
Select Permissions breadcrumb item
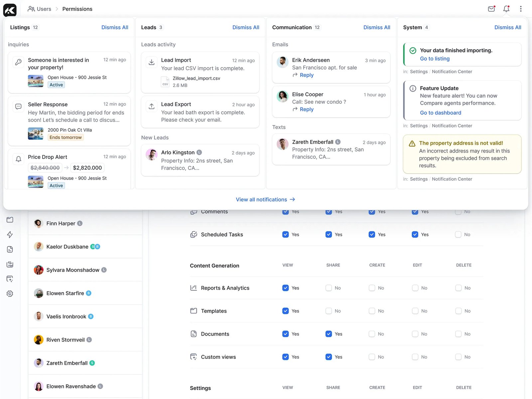click(77, 9)
